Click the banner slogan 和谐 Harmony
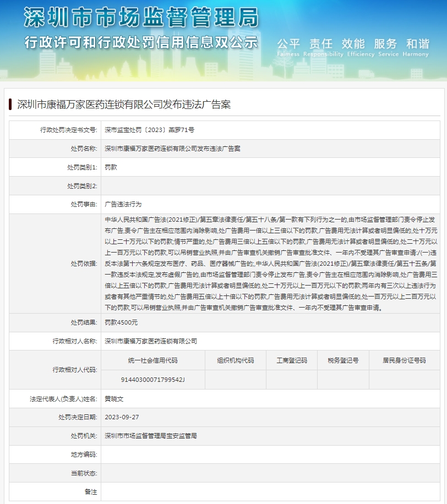The width and height of the screenshot is (447, 504). coord(416,47)
